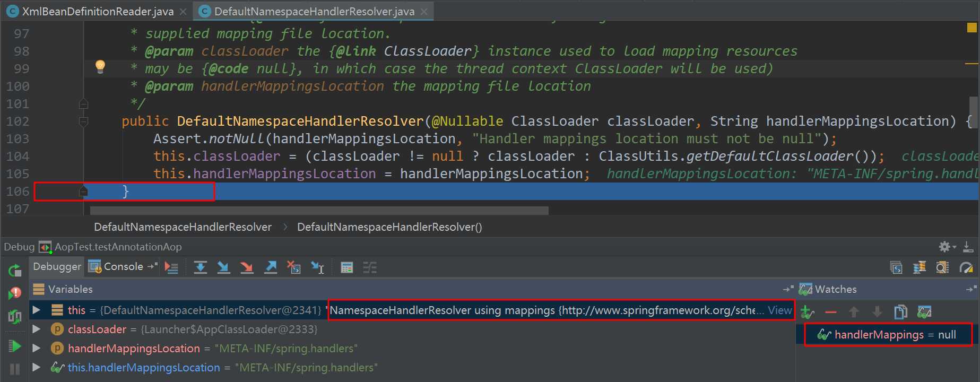Collapse the constructor fold marker at line 102
The image size is (980, 382).
83,121
